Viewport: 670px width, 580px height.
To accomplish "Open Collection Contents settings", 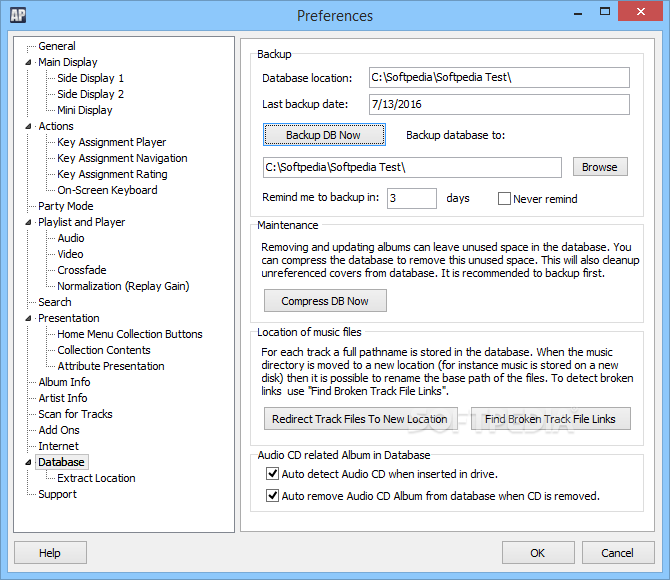I will 104,350.
